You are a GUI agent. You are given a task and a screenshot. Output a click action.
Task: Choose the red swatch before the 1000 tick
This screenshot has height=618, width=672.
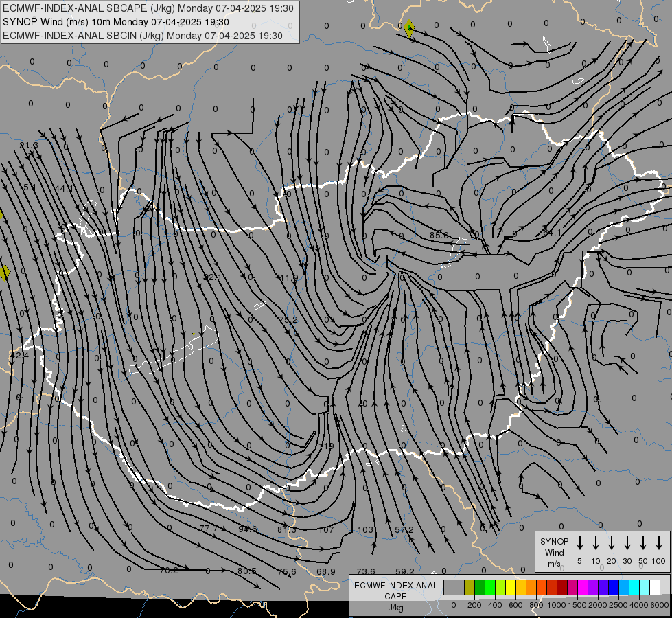[552, 588]
